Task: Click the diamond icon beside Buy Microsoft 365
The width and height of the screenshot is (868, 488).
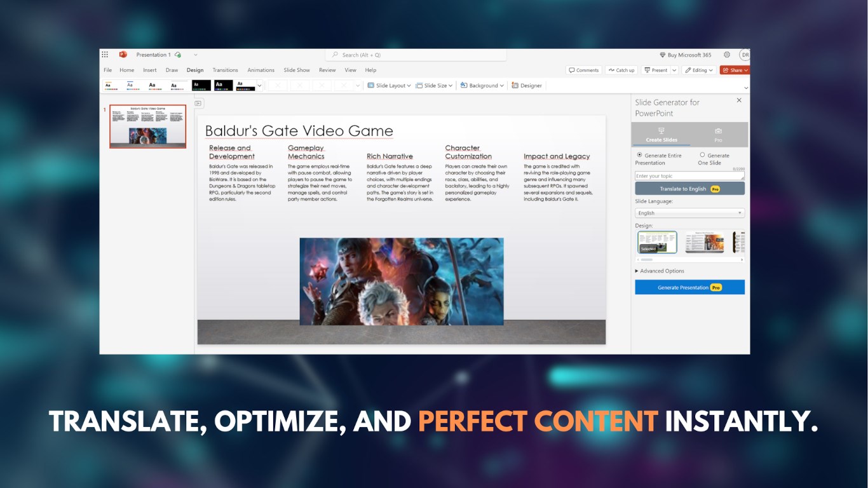Action: (x=662, y=55)
